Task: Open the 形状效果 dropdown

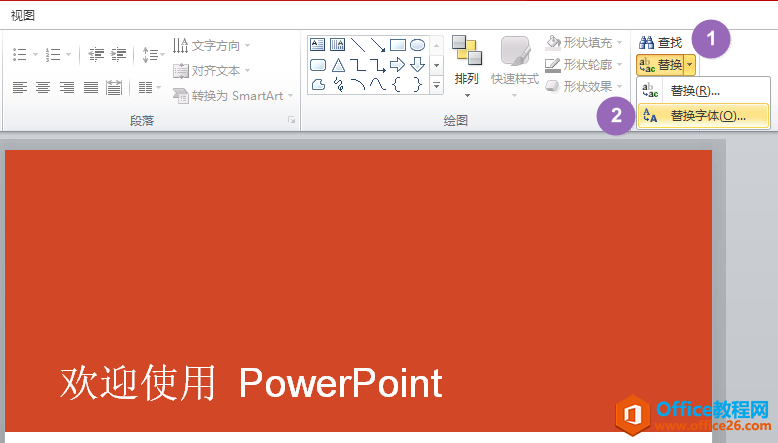Action: click(x=584, y=86)
